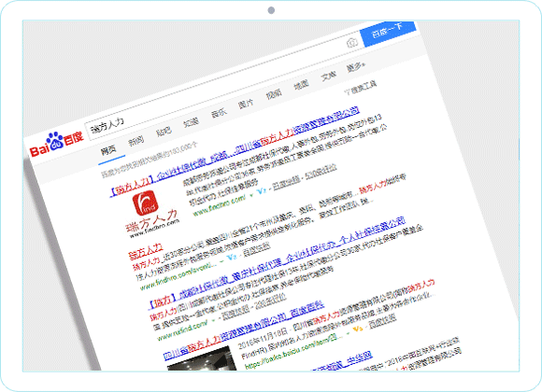
Task: Expand the arrow beside www.ruifind.com/
Action: tap(214, 320)
